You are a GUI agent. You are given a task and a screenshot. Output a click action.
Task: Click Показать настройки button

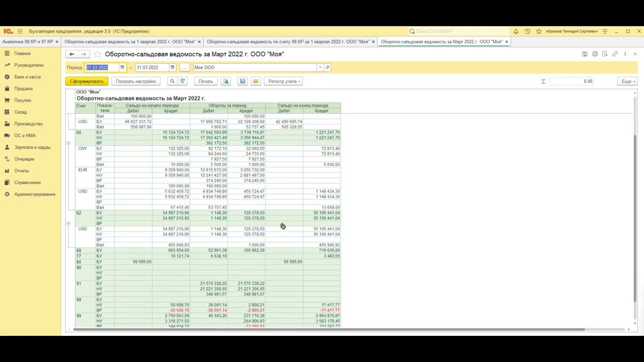pos(136,81)
